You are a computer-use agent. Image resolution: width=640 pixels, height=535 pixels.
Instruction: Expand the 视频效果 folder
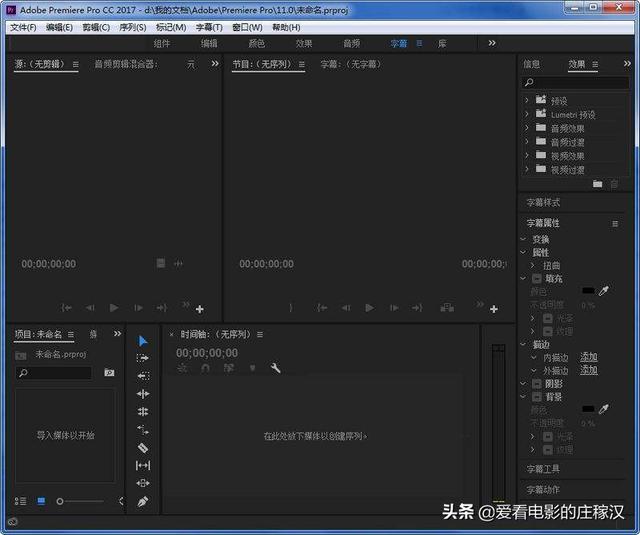point(527,155)
